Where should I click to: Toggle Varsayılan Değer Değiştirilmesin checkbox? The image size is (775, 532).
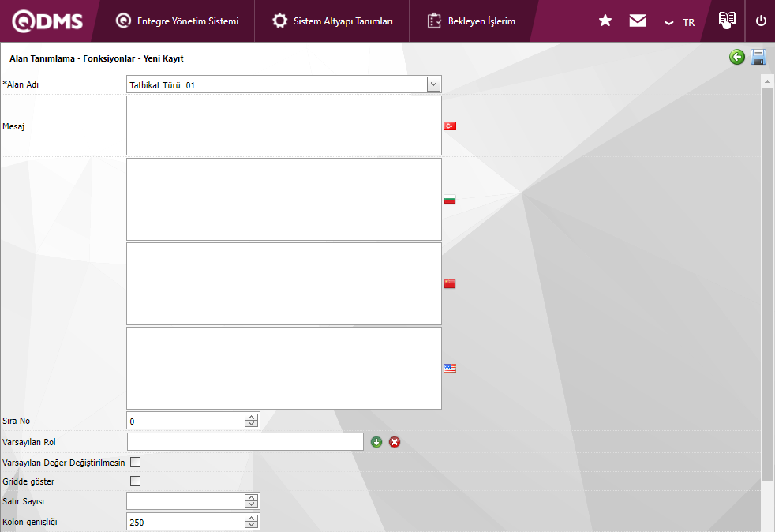click(x=135, y=463)
